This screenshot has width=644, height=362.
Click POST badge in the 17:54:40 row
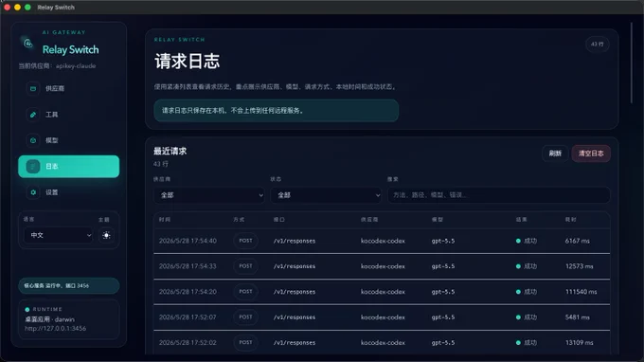click(245, 241)
